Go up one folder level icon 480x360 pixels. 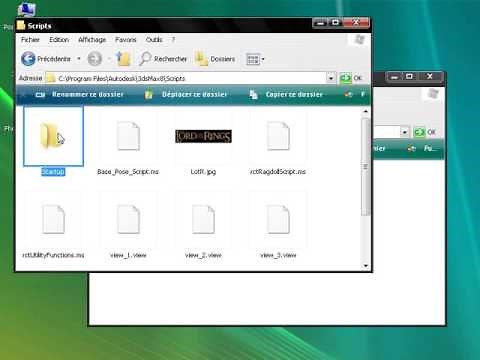(123, 59)
